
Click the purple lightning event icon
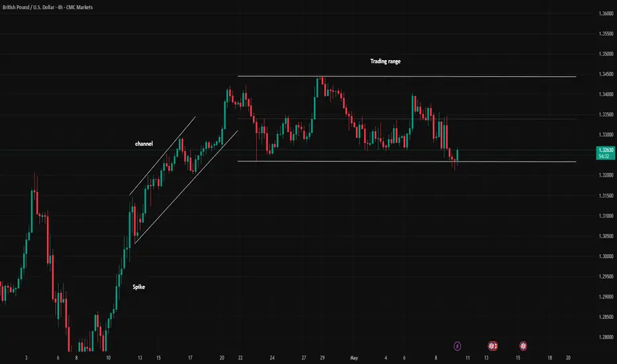[457, 346]
